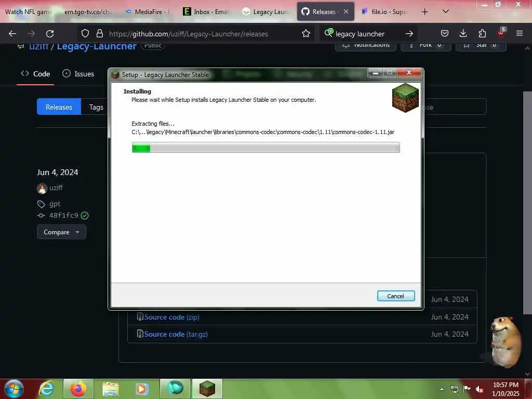The width and height of the screenshot is (532, 399).
Task: Open the taskbar clock 10:57 PM
Action: [506, 389]
